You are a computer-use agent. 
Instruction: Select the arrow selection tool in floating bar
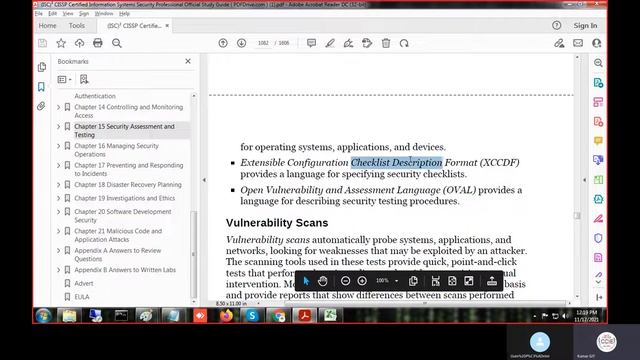click(x=307, y=281)
